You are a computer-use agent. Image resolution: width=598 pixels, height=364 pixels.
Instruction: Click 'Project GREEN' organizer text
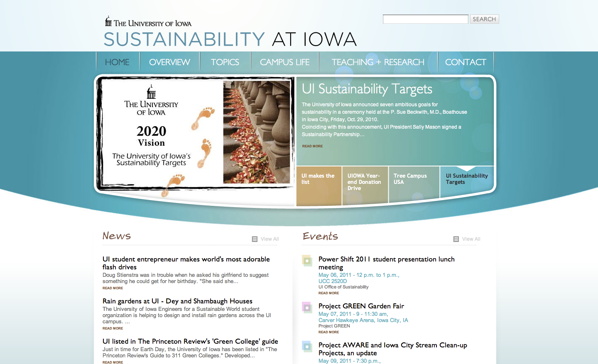pyautogui.click(x=334, y=326)
